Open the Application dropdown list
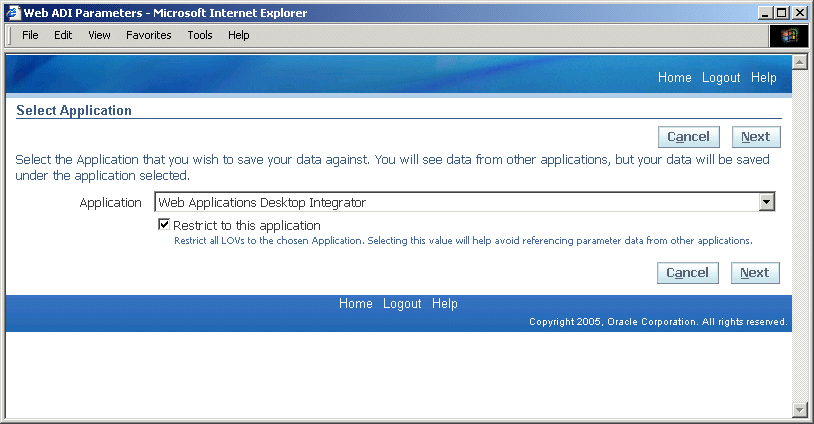This screenshot has height=424, width=814. 465,202
